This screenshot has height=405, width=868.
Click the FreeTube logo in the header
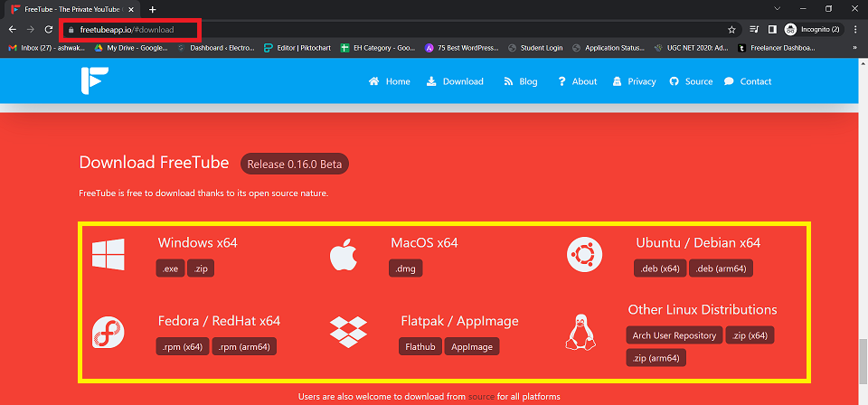pos(94,81)
